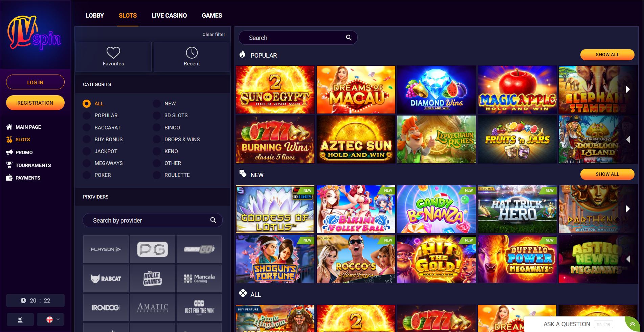This screenshot has height=332, width=644.
Task: Select the NEW category radio
Action: [x=157, y=104]
